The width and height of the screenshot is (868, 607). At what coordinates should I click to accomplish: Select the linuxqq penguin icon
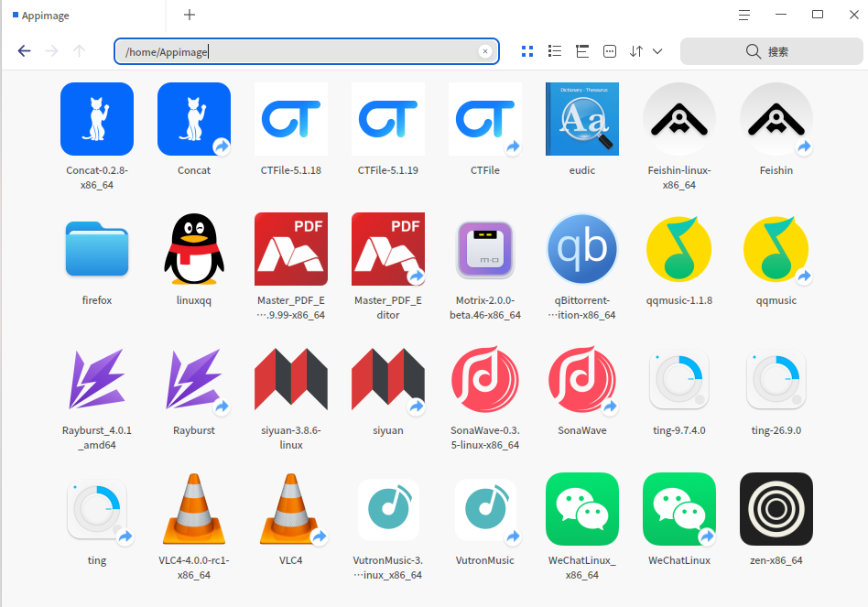pos(194,259)
